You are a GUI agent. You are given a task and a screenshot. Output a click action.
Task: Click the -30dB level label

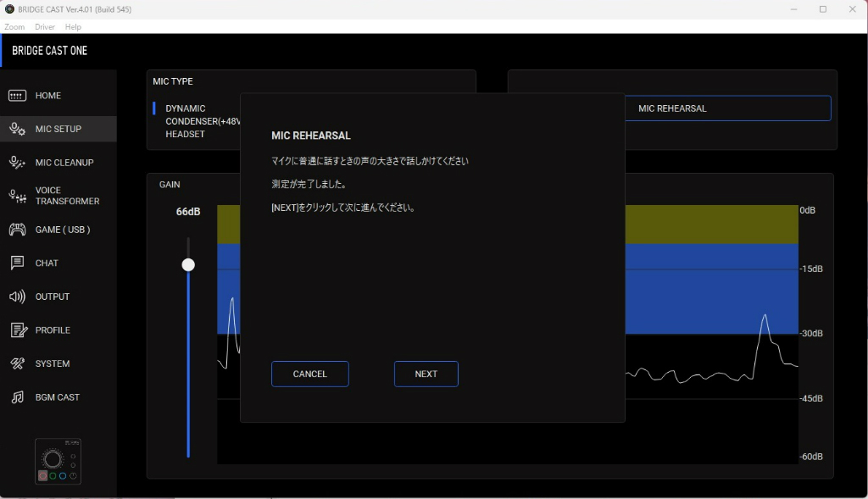811,333
